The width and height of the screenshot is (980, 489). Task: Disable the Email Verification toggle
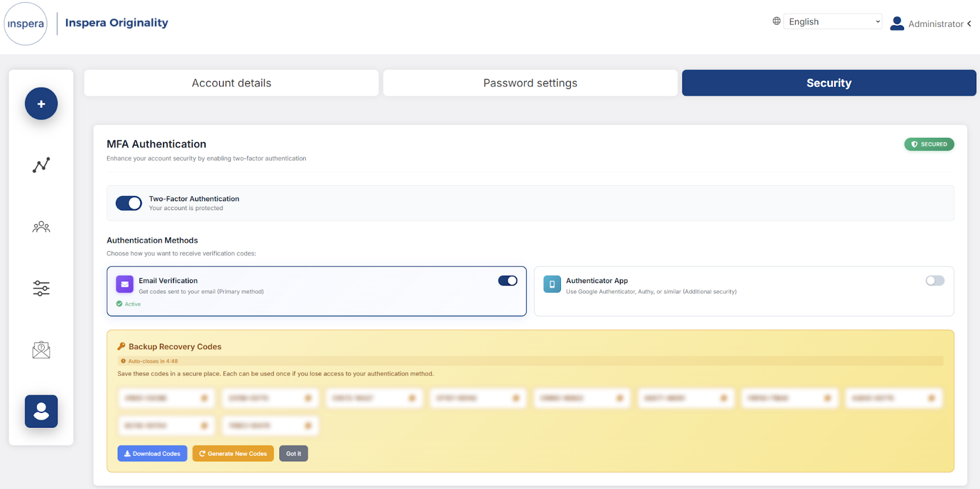pyautogui.click(x=508, y=281)
